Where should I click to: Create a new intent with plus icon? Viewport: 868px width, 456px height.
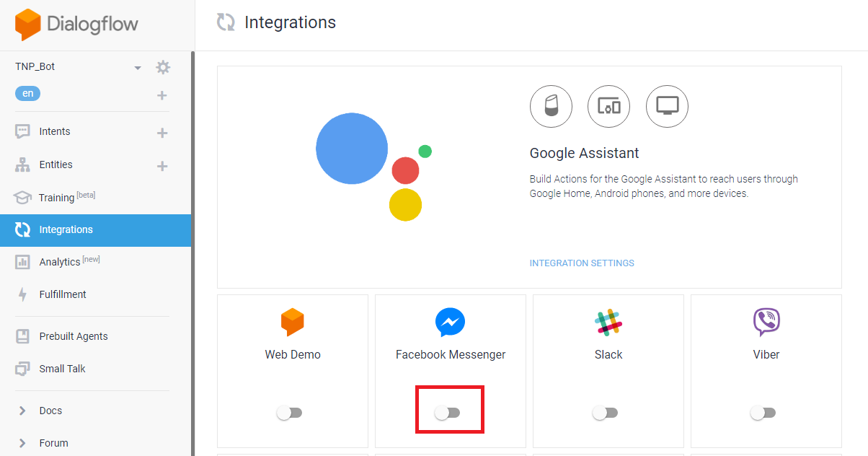pyautogui.click(x=162, y=133)
